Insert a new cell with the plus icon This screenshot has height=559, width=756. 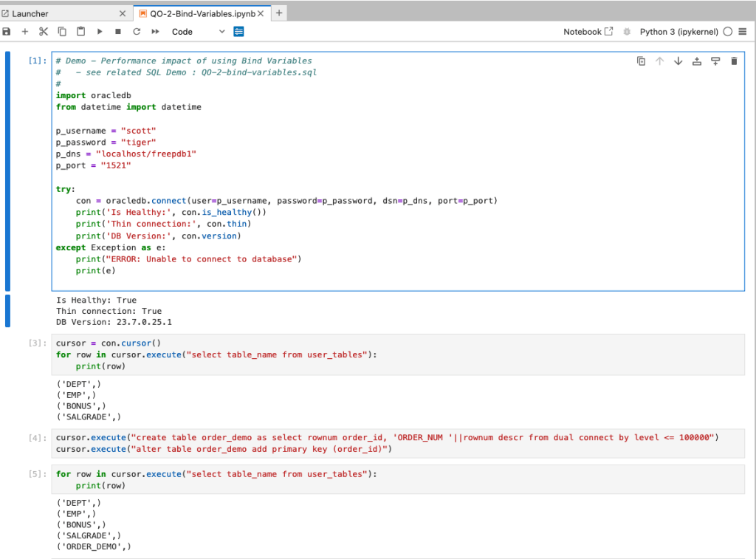(25, 32)
